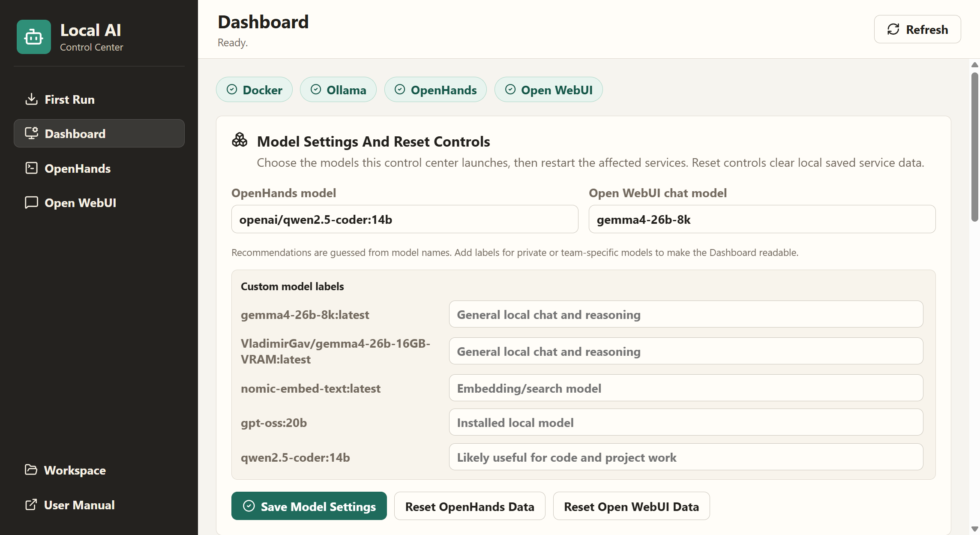Click the check icon in Open WebUI pill

[x=510, y=89]
